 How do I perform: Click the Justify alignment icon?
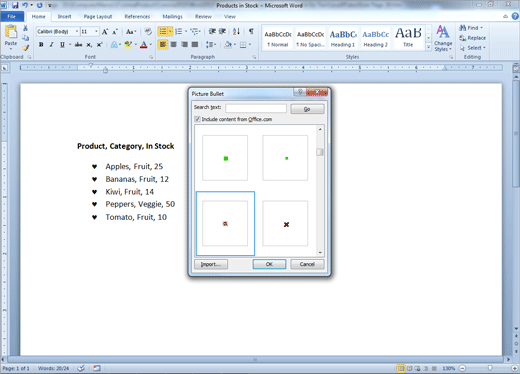(195, 44)
